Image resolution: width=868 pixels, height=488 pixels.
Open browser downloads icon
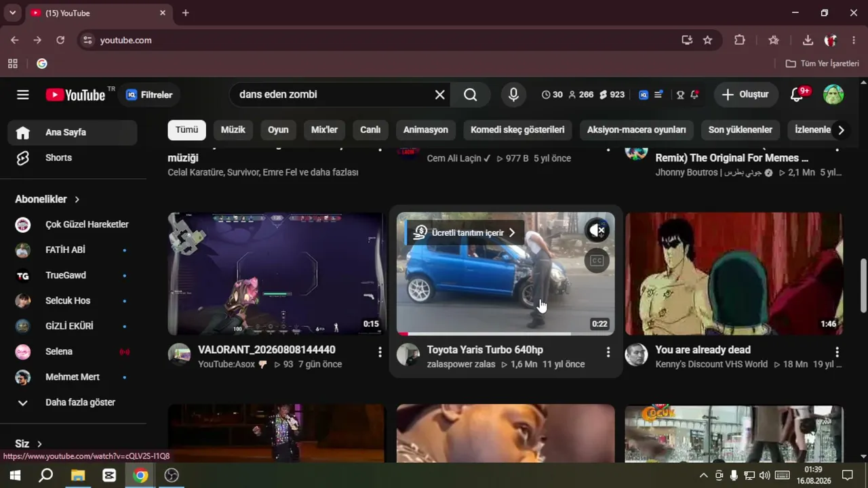808,40
